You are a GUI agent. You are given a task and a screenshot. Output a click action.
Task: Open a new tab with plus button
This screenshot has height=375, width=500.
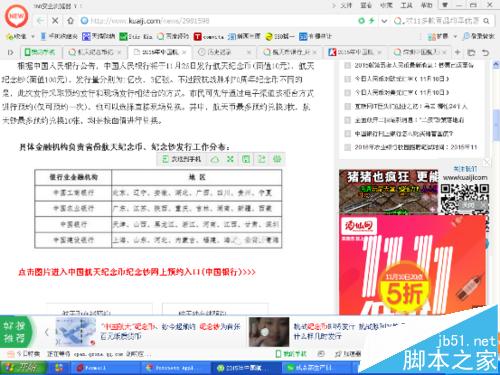pyautogui.click(x=458, y=52)
